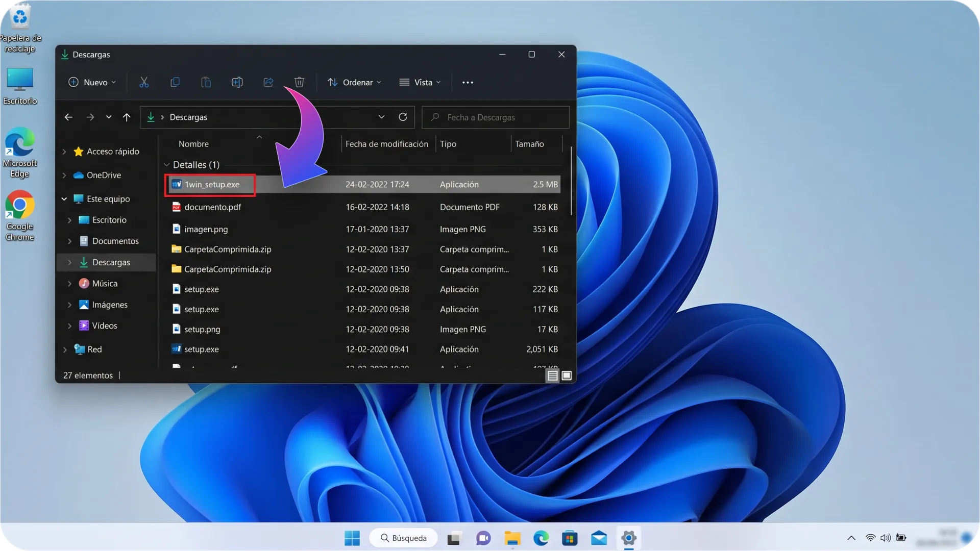Go back with the left arrow button

(68, 117)
